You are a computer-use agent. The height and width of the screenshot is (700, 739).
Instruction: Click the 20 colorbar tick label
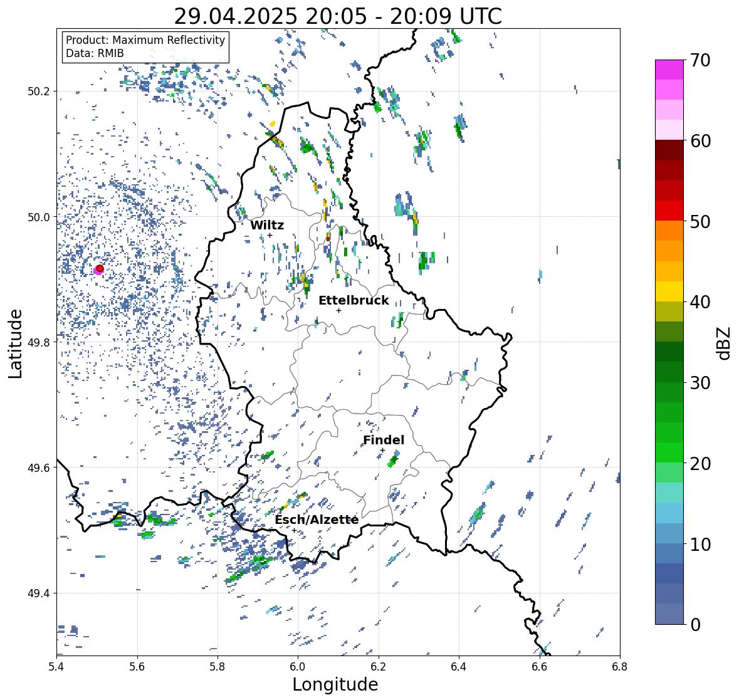pyautogui.click(x=700, y=464)
